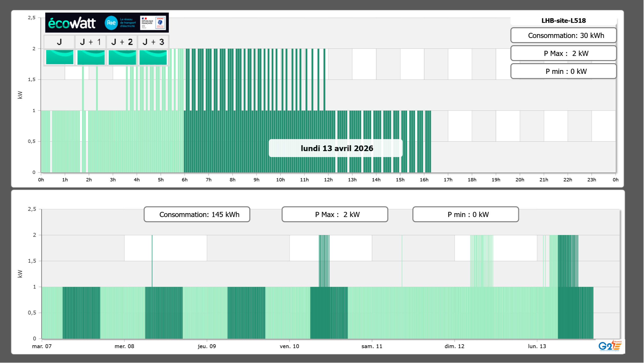Image resolution: width=644 pixels, height=363 pixels.
Task: Click the Consommation: 30 kWh box
Action: 563,35
